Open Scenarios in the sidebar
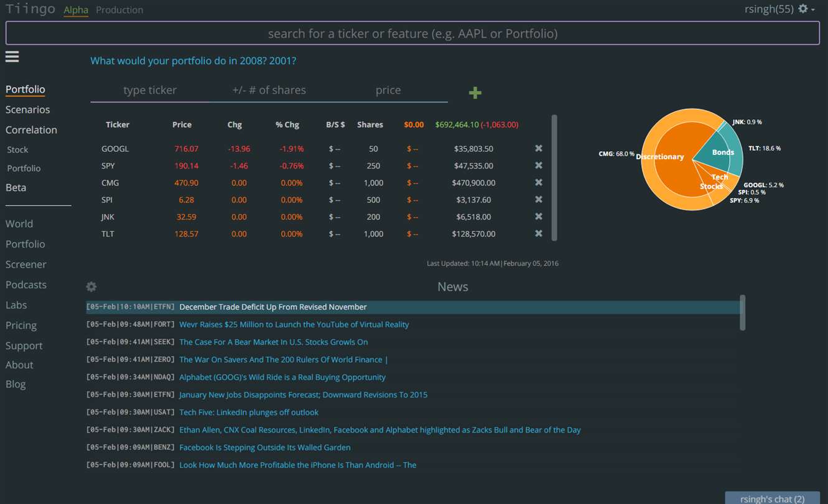The image size is (828, 504). pyautogui.click(x=27, y=110)
